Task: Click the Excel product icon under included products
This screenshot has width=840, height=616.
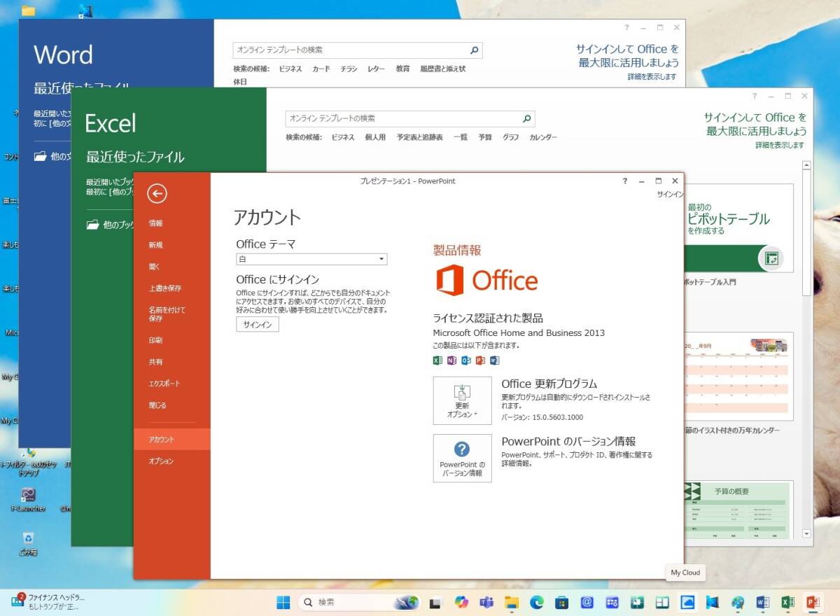Action: 438,360
